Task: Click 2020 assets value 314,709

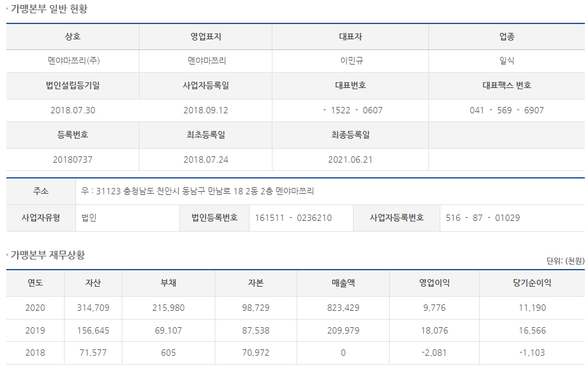Action: (x=93, y=308)
